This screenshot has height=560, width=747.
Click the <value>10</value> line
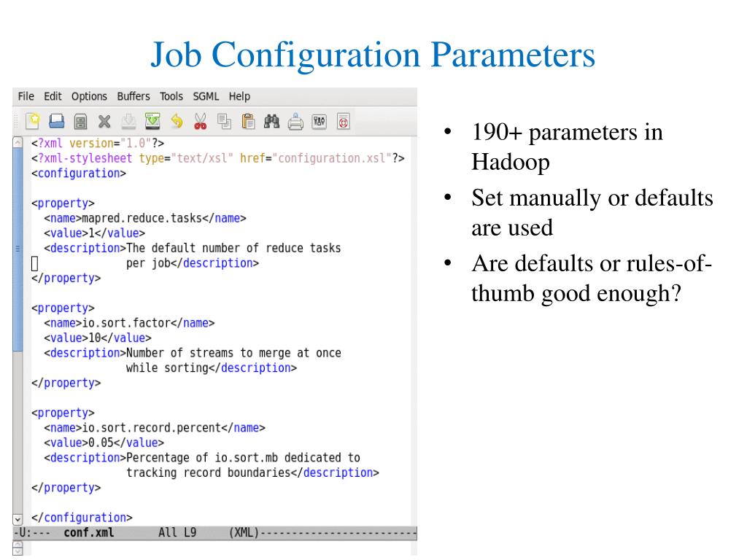click(x=98, y=338)
